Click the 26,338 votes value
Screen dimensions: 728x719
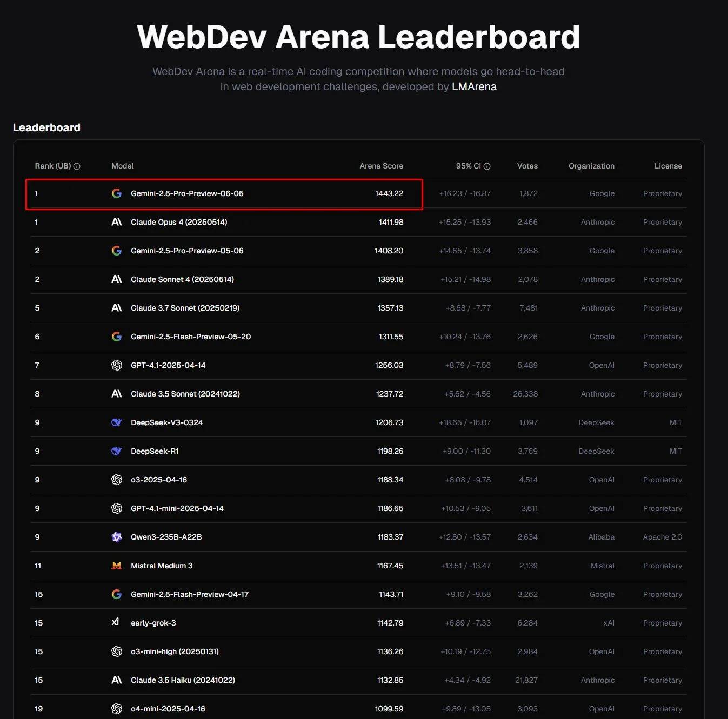pos(525,394)
